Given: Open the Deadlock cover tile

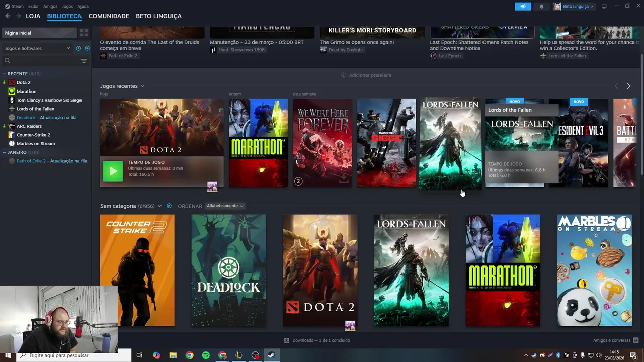Looking at the screenshot, I should coord(228,270).
